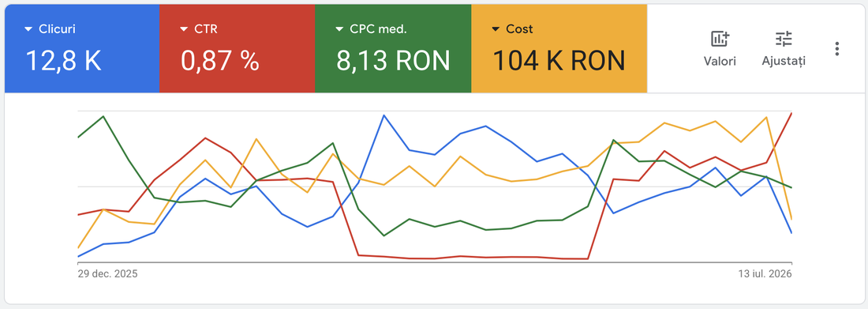This screenshot has height=309, width=868.
Task: Click the Cost metric label
Action: (x=519, y=29)
